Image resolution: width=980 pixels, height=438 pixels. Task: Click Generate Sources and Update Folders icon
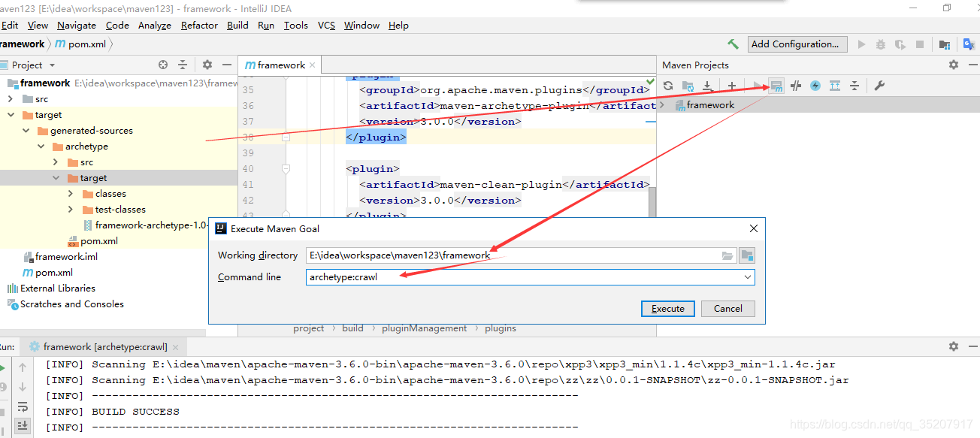point(688,86)
